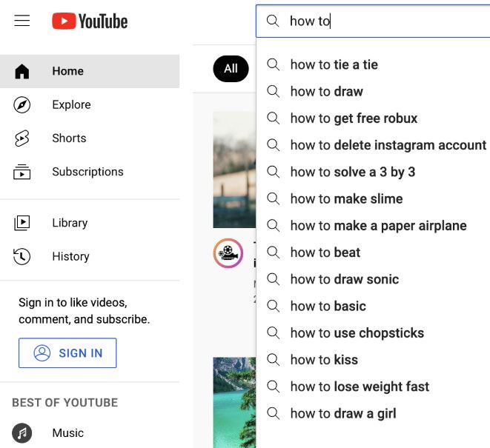Click the magnifier icon in search box
The width and height of the screenshot is (490, 448).
click(x=273, y=21)
